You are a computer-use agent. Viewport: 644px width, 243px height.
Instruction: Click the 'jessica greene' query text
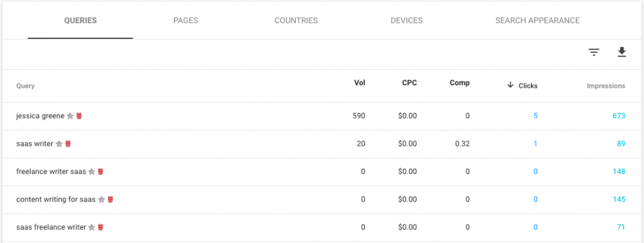(x=40, y=116)
